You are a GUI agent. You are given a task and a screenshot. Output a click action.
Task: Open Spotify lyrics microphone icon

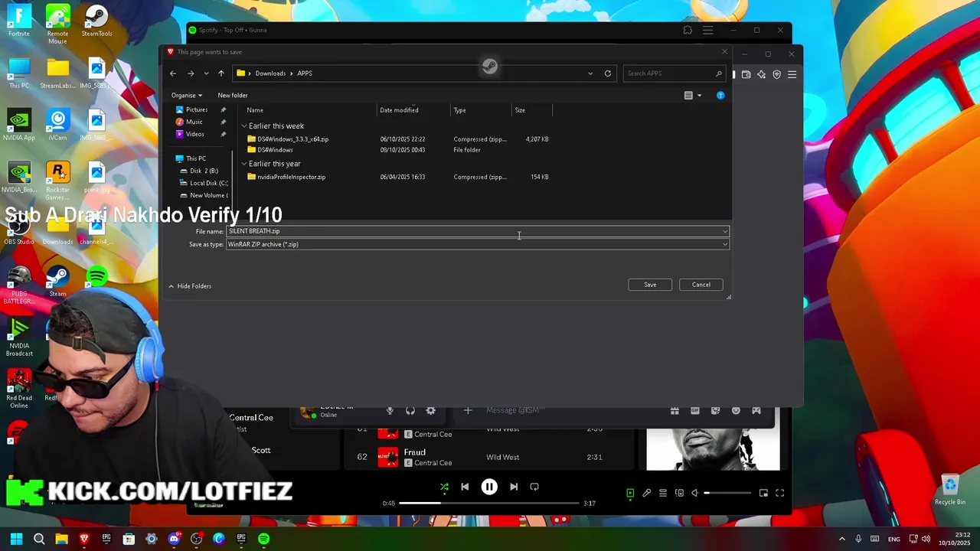coord(647,494)
